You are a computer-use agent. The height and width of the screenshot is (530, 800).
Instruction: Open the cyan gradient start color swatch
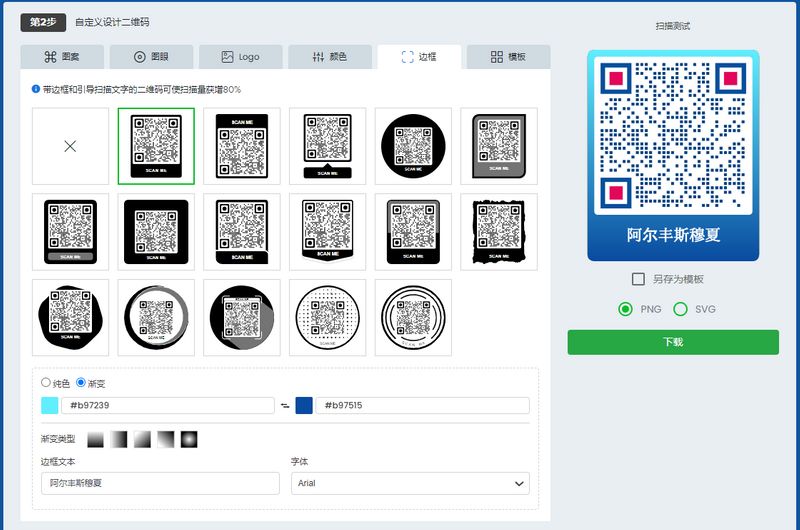tap(49, 405)
